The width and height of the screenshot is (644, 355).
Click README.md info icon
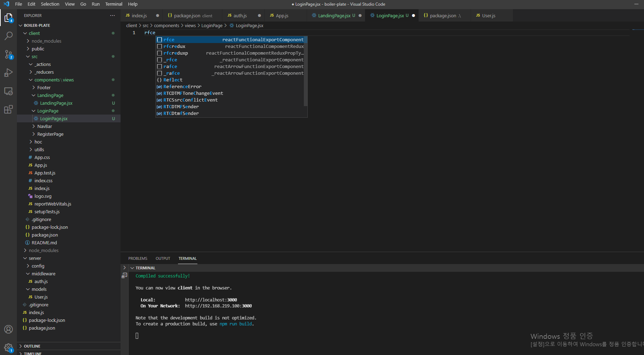pyautogui.click(x=27, y=243)
